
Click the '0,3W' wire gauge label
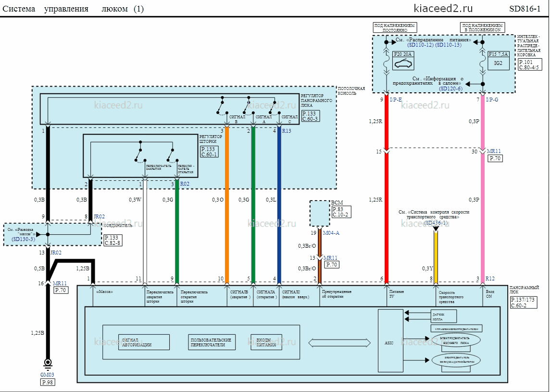135,200
